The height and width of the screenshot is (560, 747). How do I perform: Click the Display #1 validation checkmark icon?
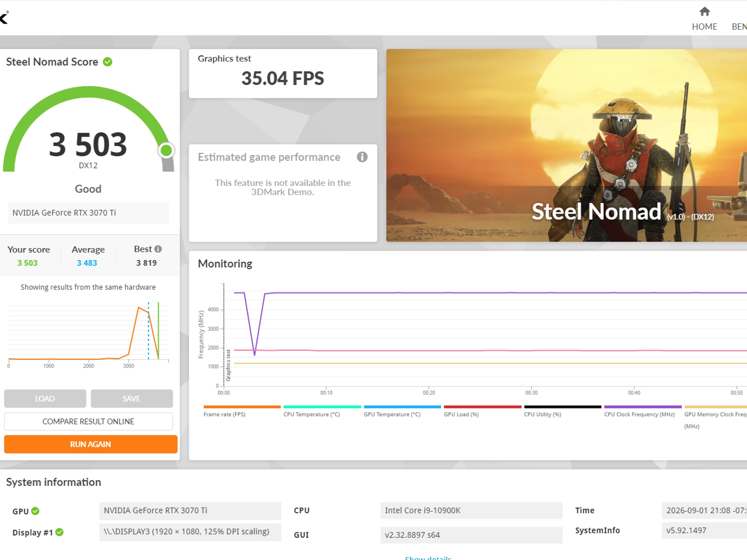(x=59, y=532)
